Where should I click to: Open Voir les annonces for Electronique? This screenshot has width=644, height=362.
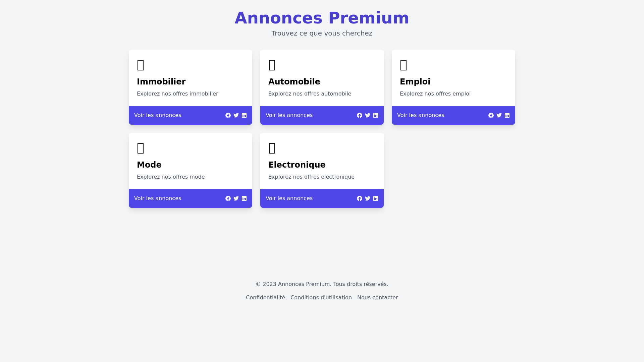coord(289,198)
